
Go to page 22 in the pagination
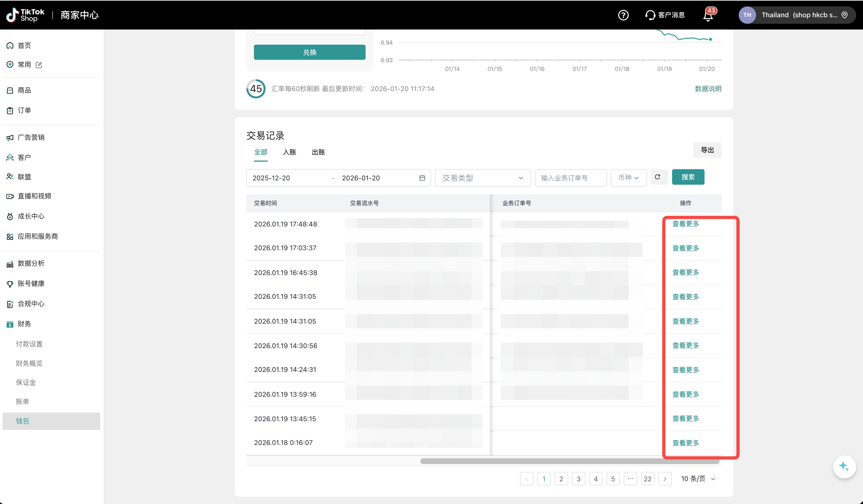click(x=647, y=479)
